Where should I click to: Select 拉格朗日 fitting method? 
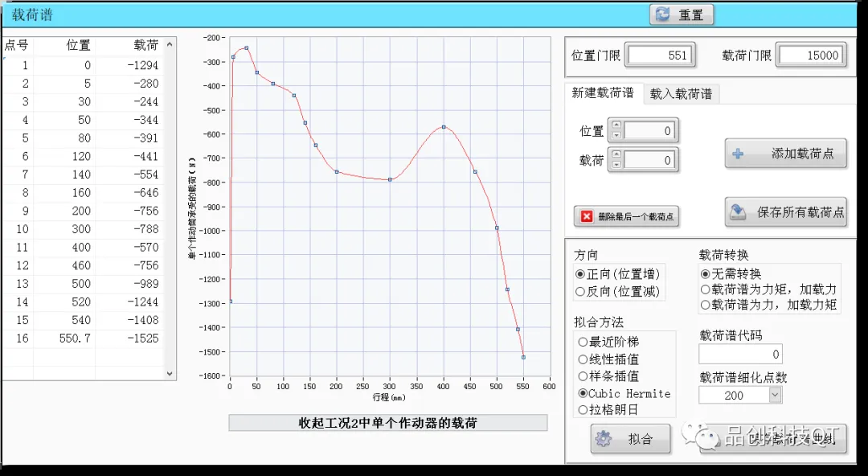pos(583,410)
